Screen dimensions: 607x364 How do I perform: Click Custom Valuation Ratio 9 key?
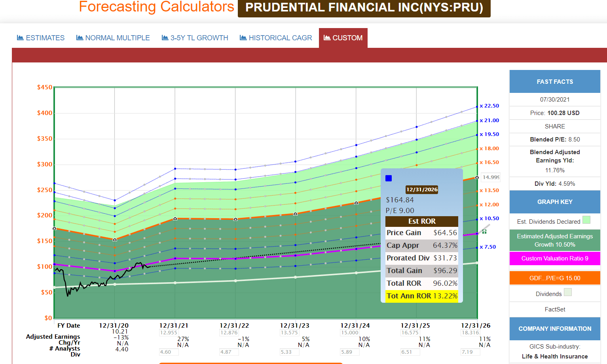[555, 258]
